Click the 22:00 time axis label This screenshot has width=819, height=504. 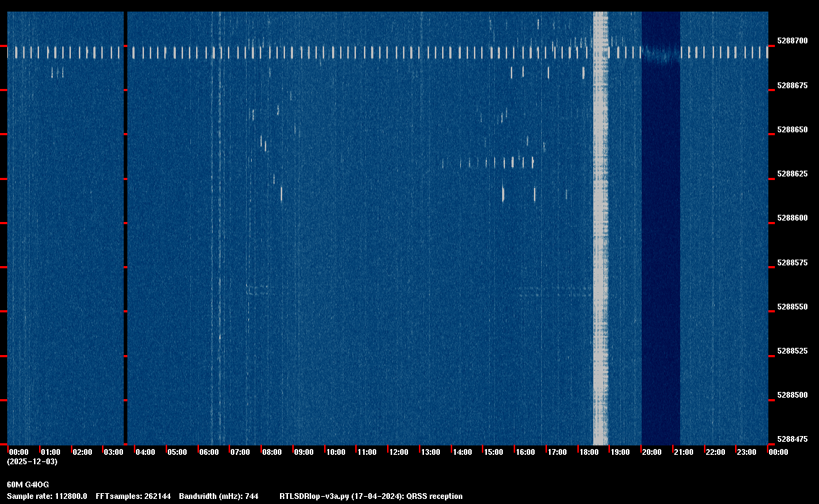tap(715, 452)
